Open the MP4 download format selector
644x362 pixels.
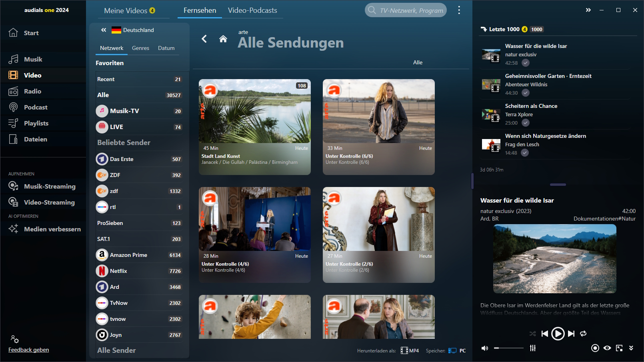click(410, 351)
